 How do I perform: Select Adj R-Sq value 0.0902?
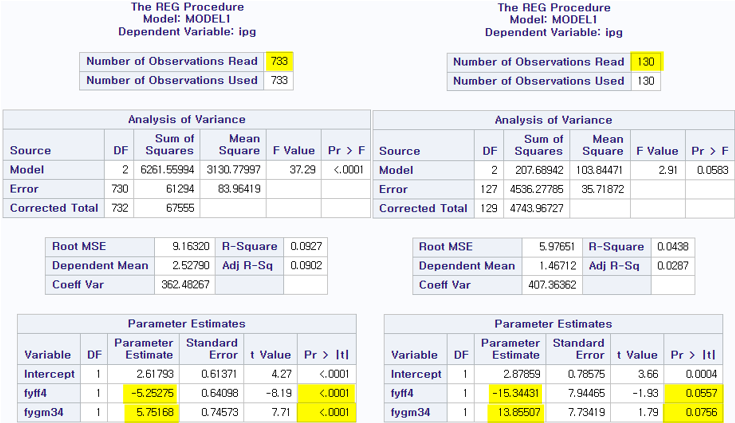coord(306,265)
